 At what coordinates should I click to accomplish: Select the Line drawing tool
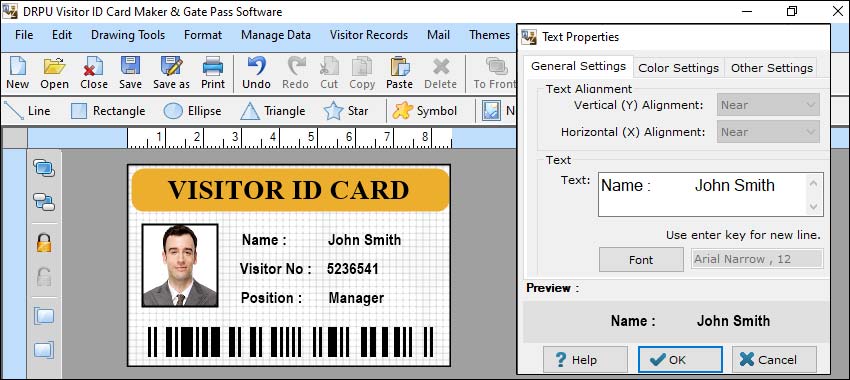point(28,111)
